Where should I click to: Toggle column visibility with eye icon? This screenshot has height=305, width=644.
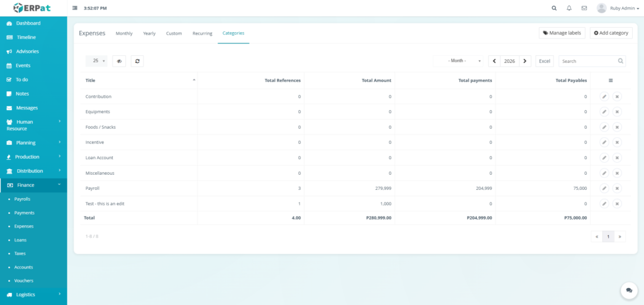119,61
